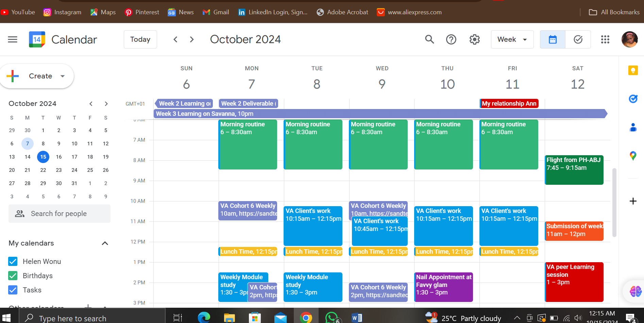Image resolution: width=644 pixels, height=323 pixels.
Task: Toggle the Birthdays calendar checkbox
Action: 13,276
